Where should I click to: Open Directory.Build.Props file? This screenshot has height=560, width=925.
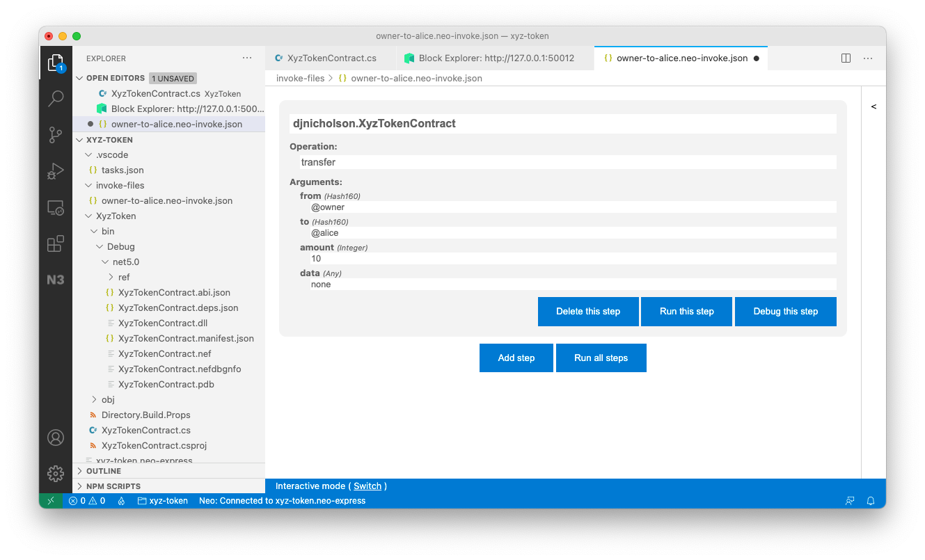click(x=168, y=415)
